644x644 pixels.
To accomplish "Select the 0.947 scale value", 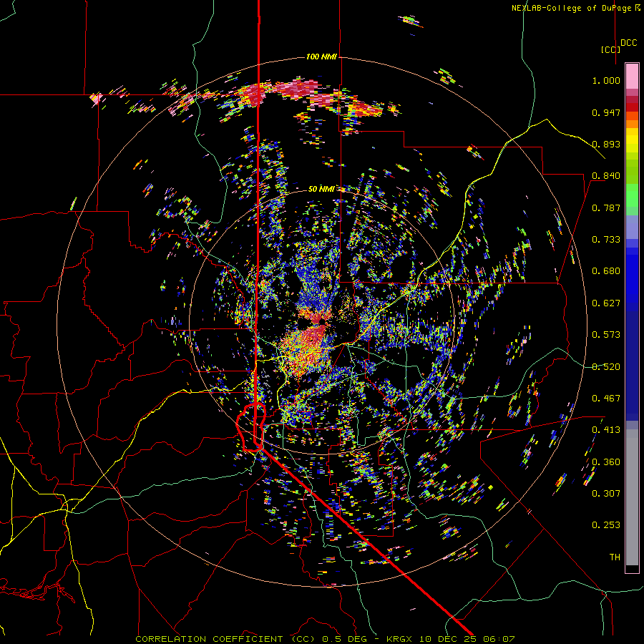I will pos(606,112).
